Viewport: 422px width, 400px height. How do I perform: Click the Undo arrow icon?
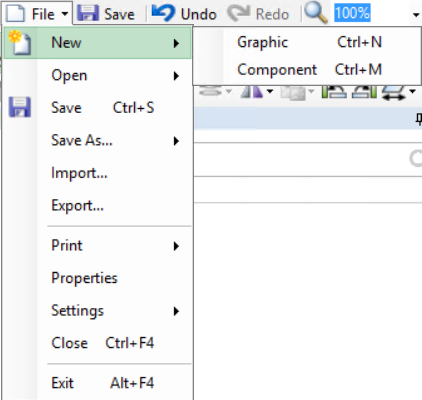(163, 13)
